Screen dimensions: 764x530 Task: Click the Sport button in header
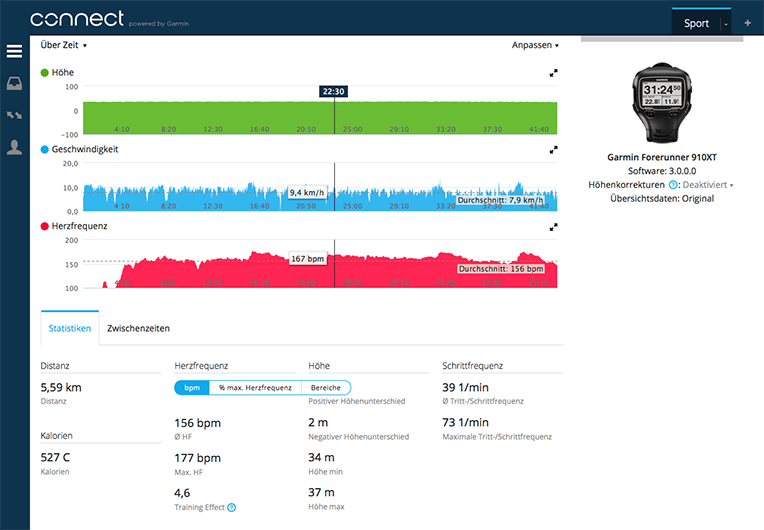(696, 23)
